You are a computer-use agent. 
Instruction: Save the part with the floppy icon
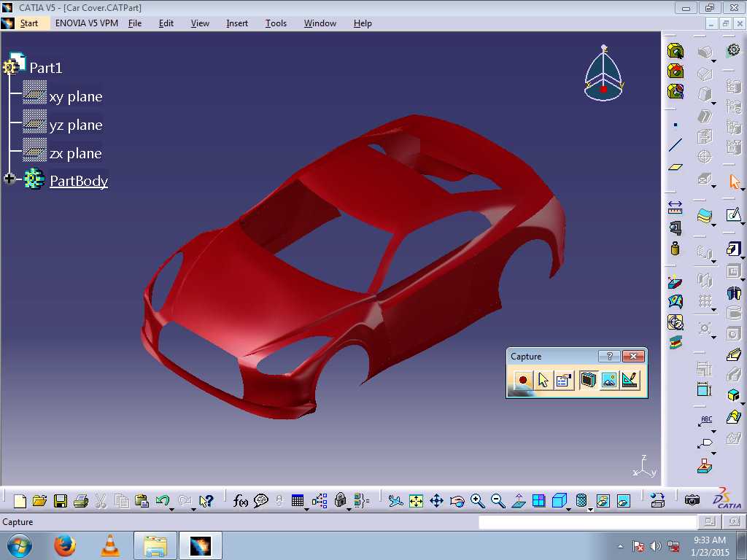(61, 501)
